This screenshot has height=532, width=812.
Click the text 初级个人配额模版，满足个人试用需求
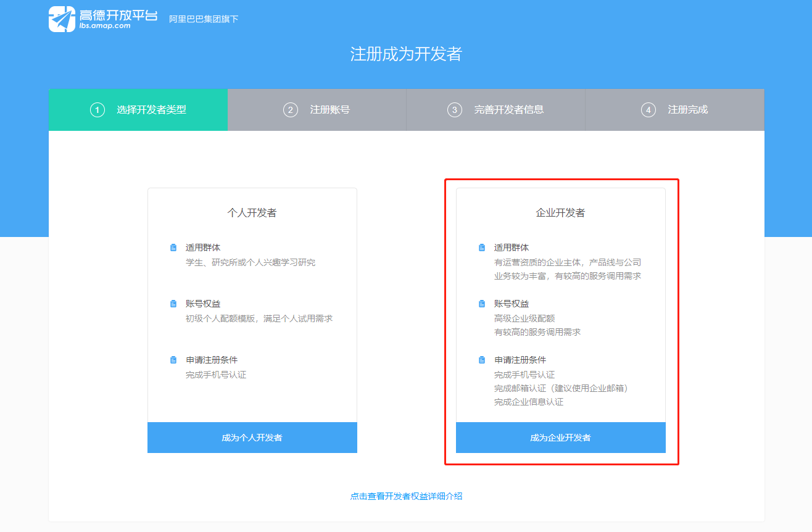[x=259, y=318]
